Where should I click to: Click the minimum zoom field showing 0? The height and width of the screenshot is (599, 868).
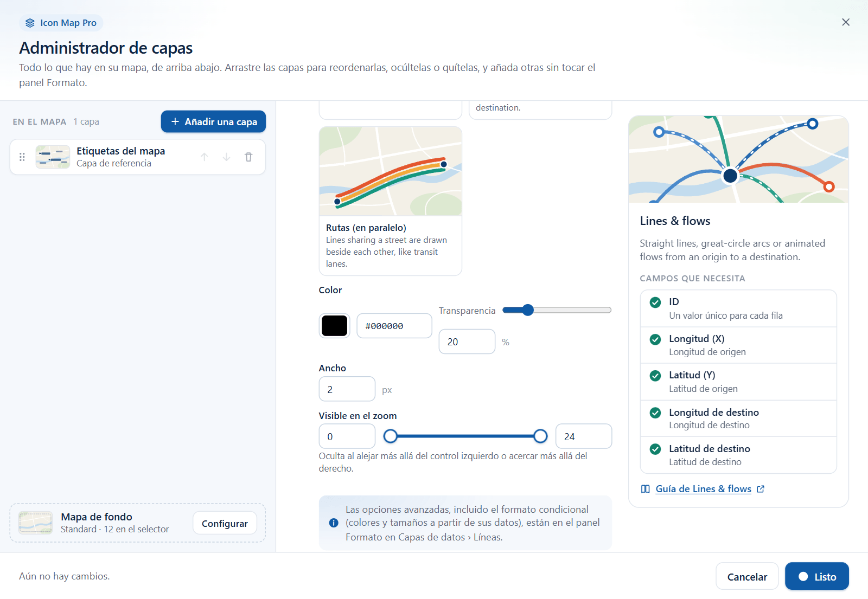347,436
